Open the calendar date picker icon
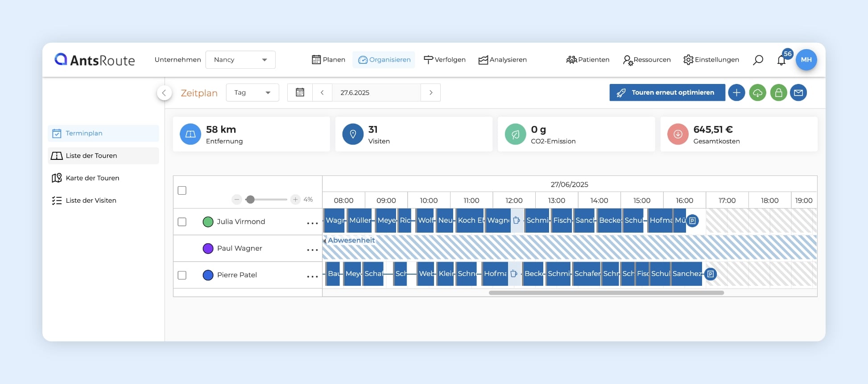868x384 pixels. point(300,92)
